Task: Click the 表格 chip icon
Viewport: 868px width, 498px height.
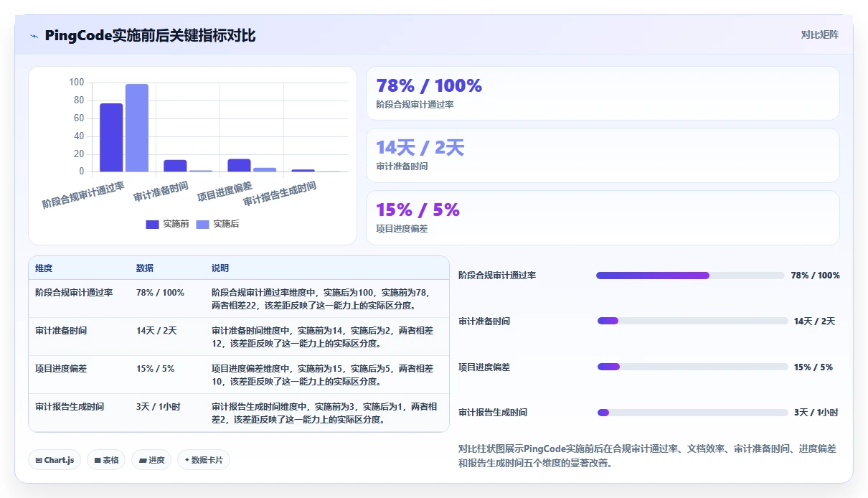Action: pos(97,460)
